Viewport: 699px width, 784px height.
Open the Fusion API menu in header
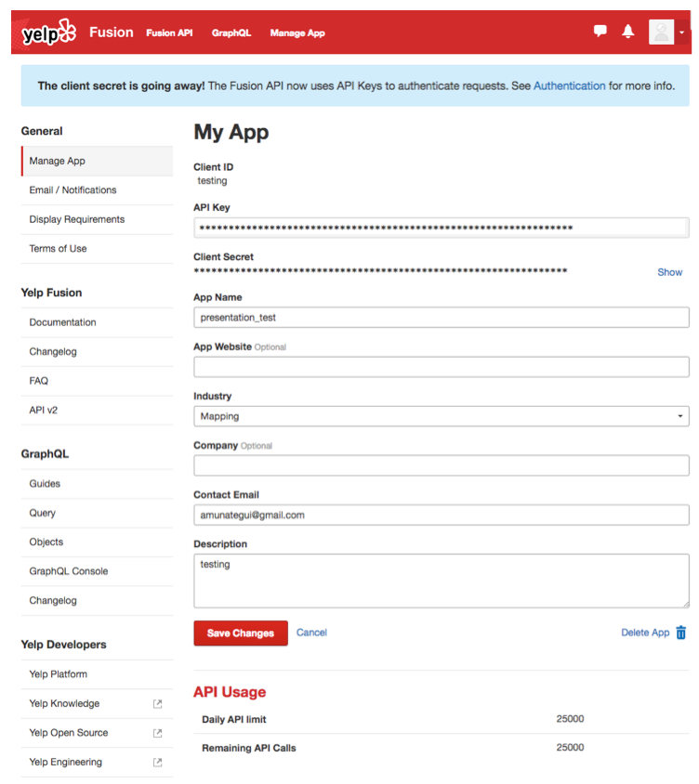click(169, 33)
